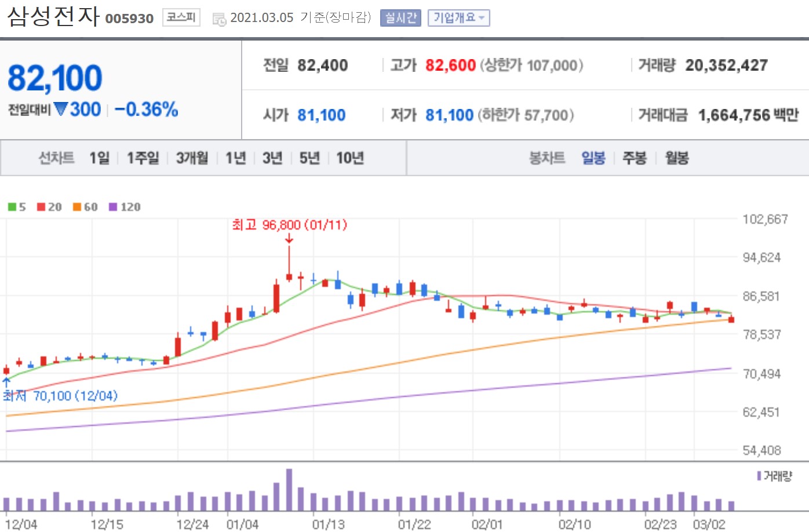Click the current price 82,100
The width and height of the screenshot is (809, 532).
coord(55,78)
